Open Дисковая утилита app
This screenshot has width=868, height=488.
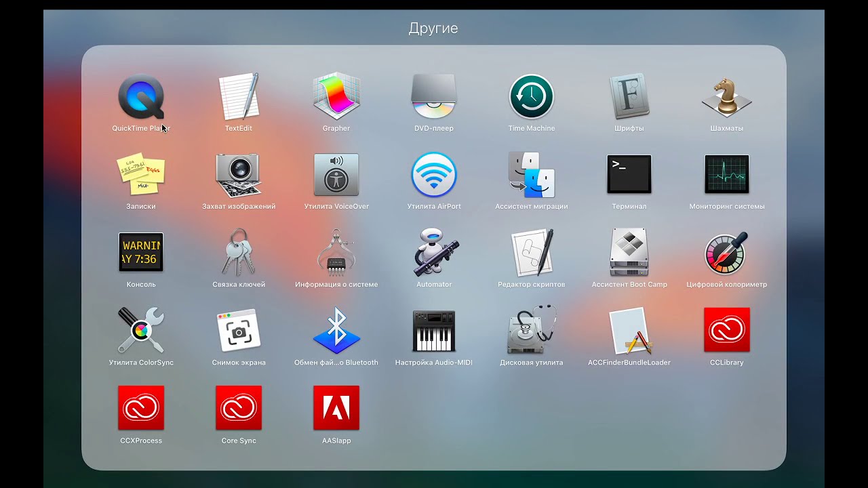(x=532, y=330)
